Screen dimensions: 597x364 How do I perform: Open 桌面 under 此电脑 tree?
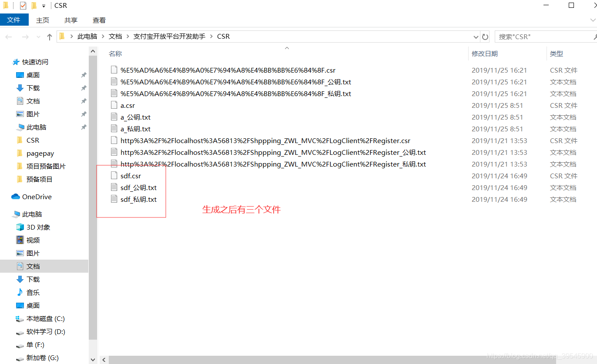(33, 306)
